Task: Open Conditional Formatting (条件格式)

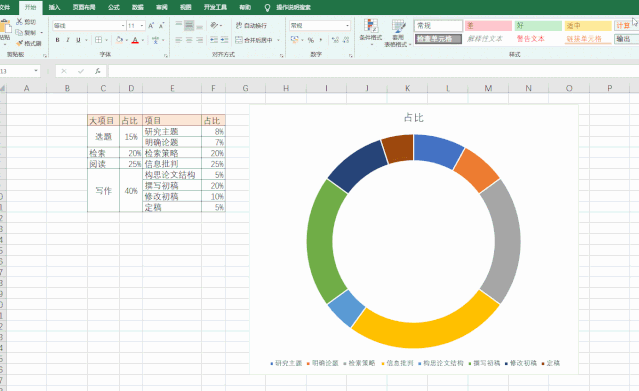Action: (371, 31)
